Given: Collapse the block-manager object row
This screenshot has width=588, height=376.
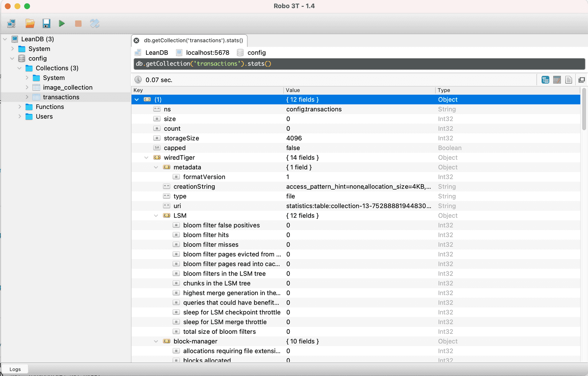Looking at the screenshot, I should click(156, 342).
